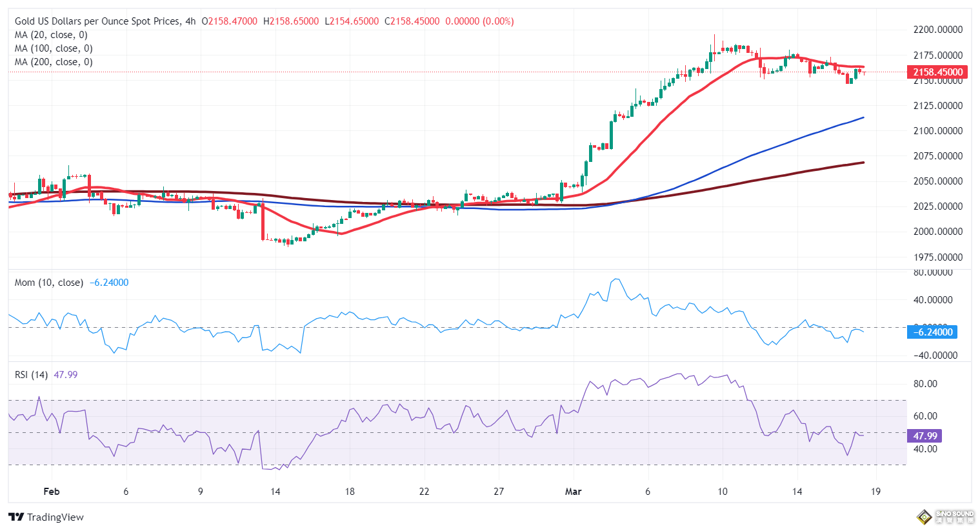Click the 0.00000 (0.00%) change value
The image size is (980, 531).
(479, 21)
